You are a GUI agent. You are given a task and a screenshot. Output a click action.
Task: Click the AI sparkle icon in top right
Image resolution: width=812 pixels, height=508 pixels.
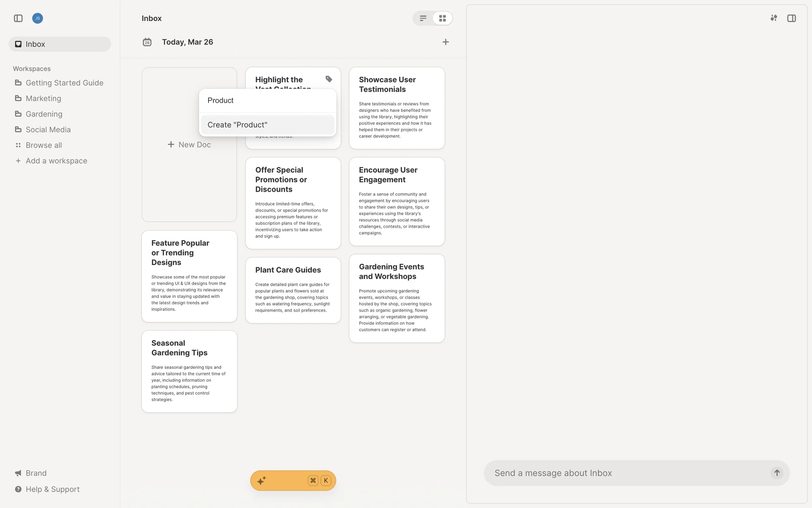click(774, 18)
